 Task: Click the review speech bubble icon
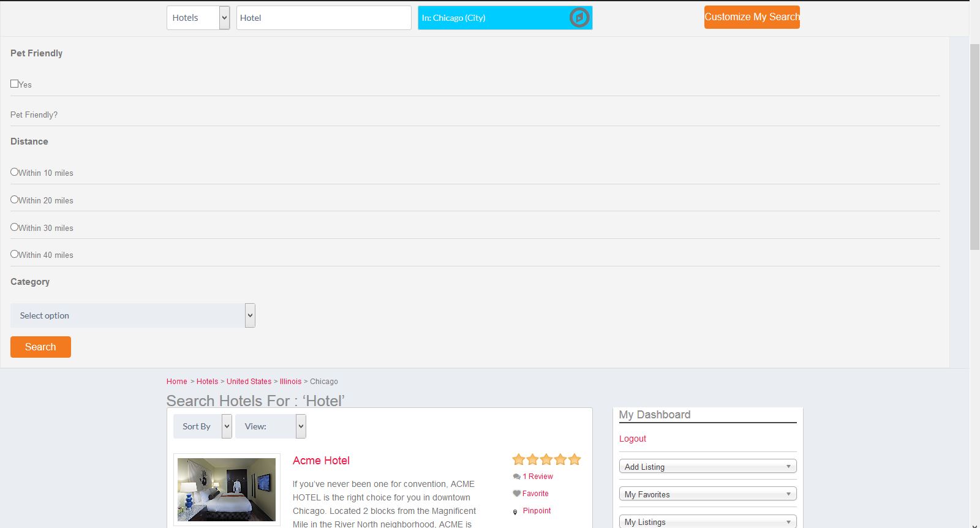pos(516,477)
